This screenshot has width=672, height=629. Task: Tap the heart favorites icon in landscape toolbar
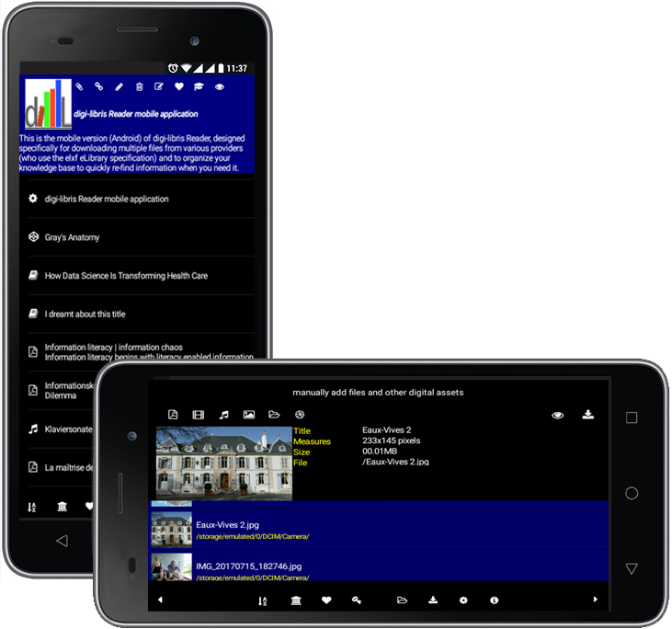[326, 600]
